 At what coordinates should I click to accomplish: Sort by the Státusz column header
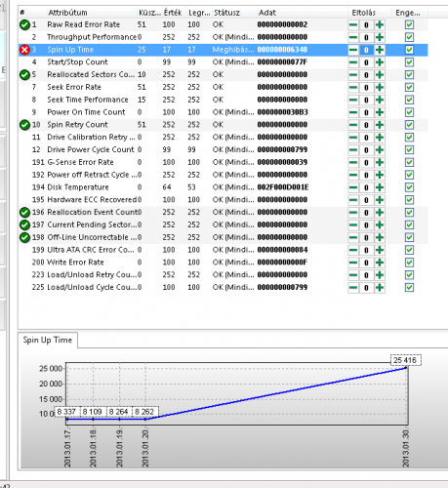tap(234, 13)
